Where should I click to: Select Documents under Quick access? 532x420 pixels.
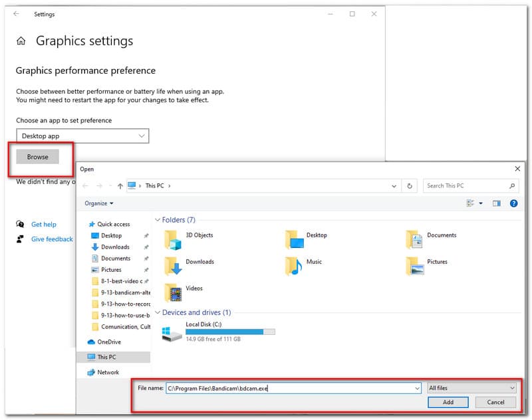[x=116, y=259]
